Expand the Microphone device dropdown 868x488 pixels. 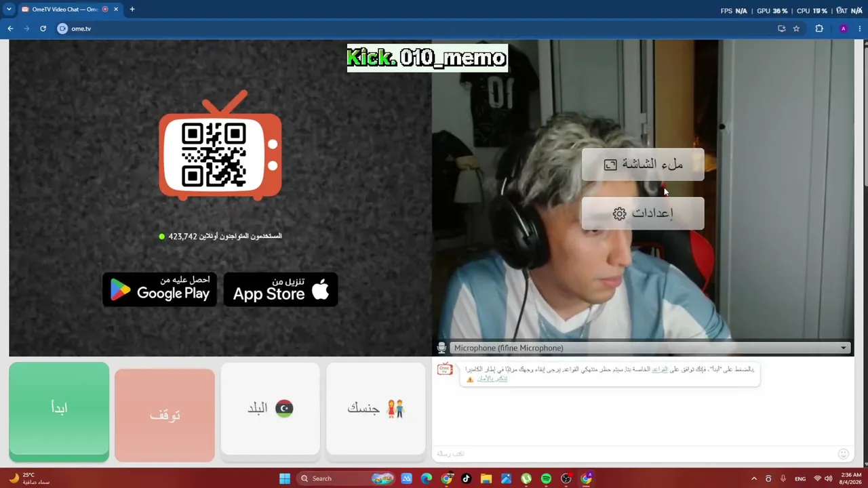(x=650, y=348)
